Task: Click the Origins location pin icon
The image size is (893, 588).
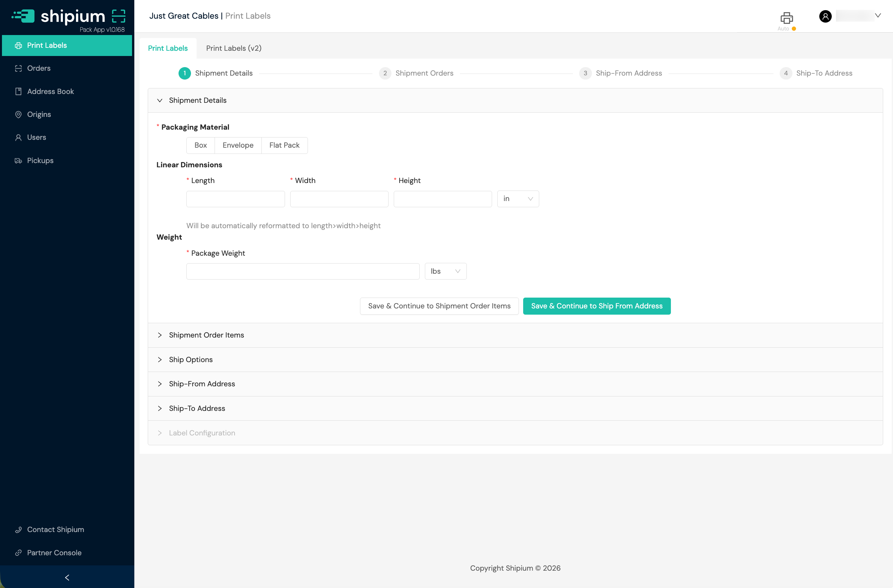Action: [x=18, y=114]
